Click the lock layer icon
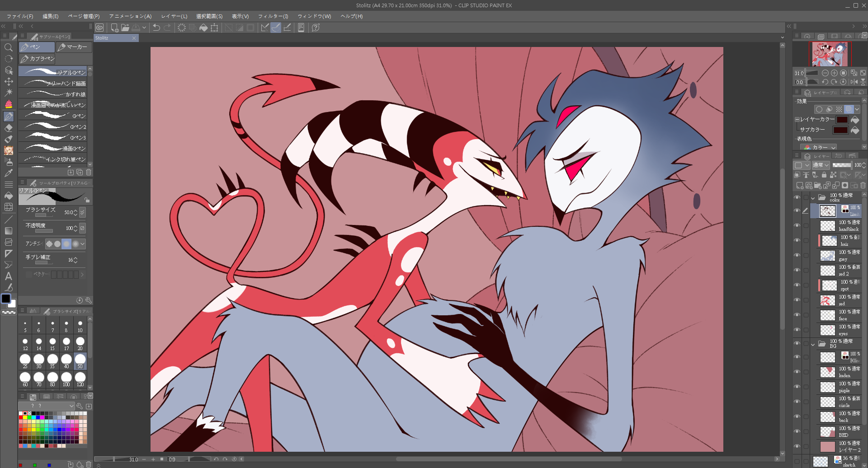868x468 pixels. (824, 175)
